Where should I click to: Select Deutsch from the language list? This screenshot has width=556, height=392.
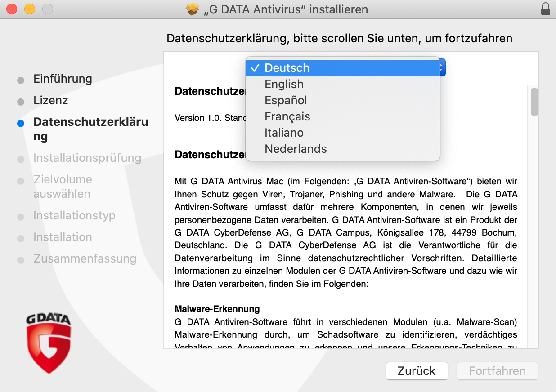point(287,68)
